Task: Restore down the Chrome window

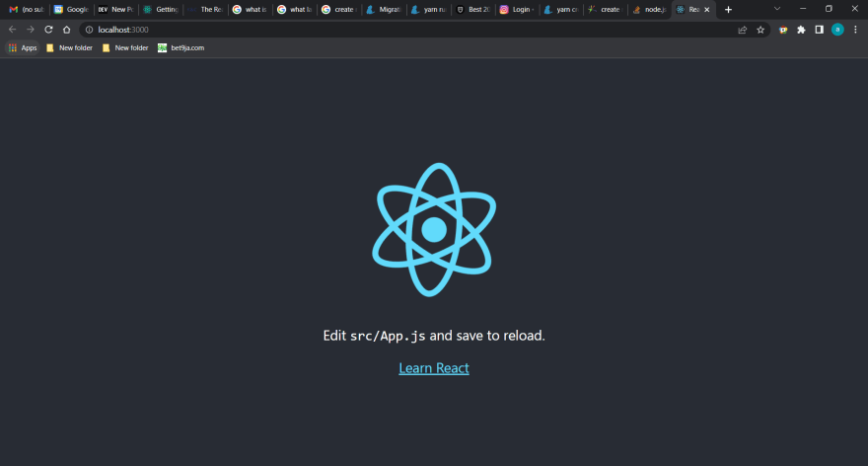Action: coord(829,9)
